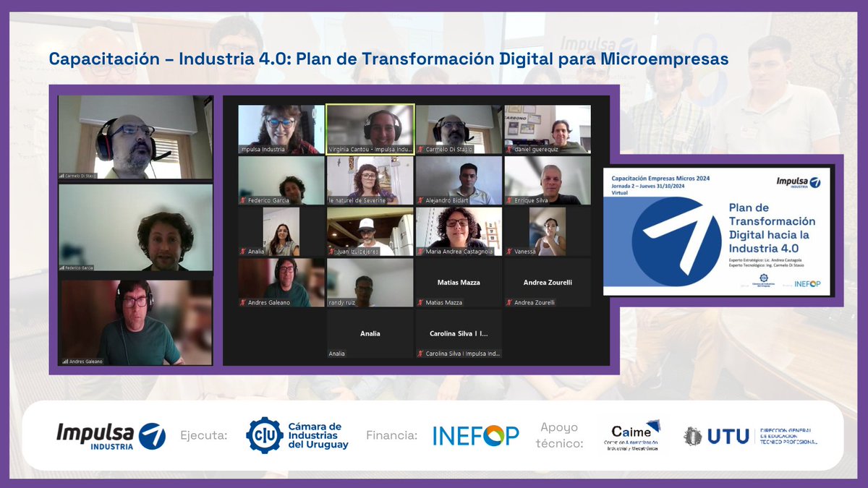
Task: Click Andrea Zourelli's muted microphone icon
Action: (509, 303)
